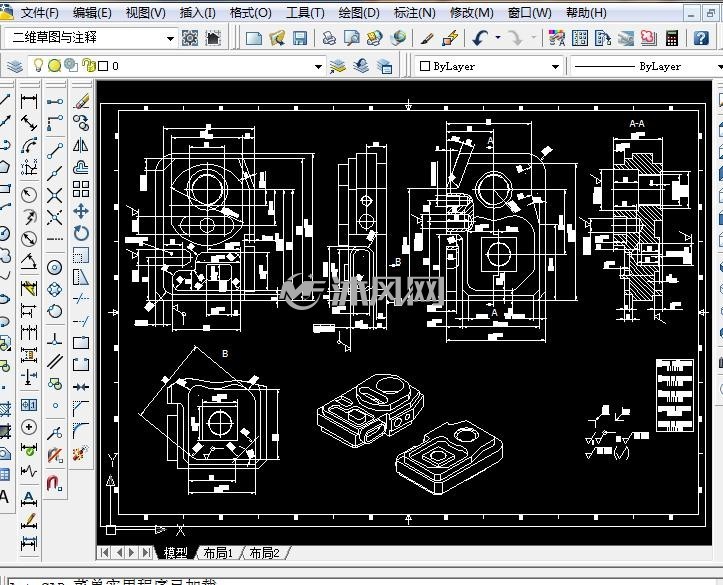Select the Angular dimension tool

[29, 261]
